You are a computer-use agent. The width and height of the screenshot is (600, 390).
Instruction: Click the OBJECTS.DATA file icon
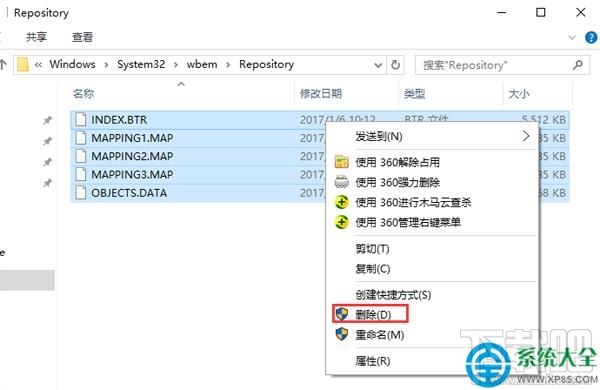[x=81, y=193]
